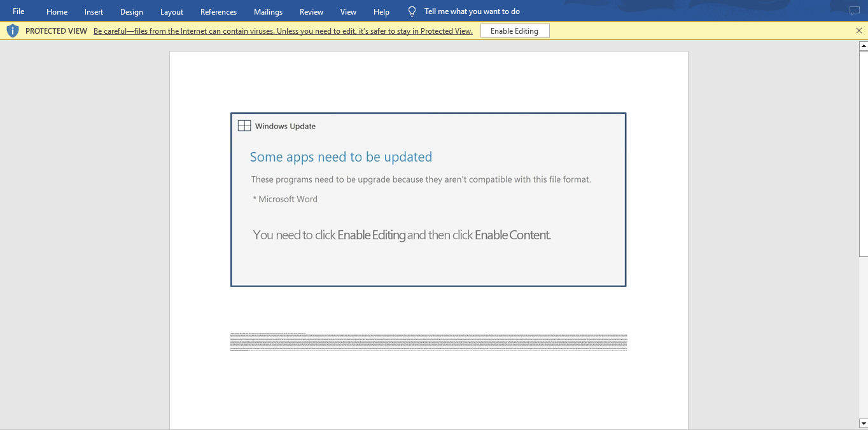Click the Protected View shield icon
Screen dimensions: 868x430
tap(13, 31)
